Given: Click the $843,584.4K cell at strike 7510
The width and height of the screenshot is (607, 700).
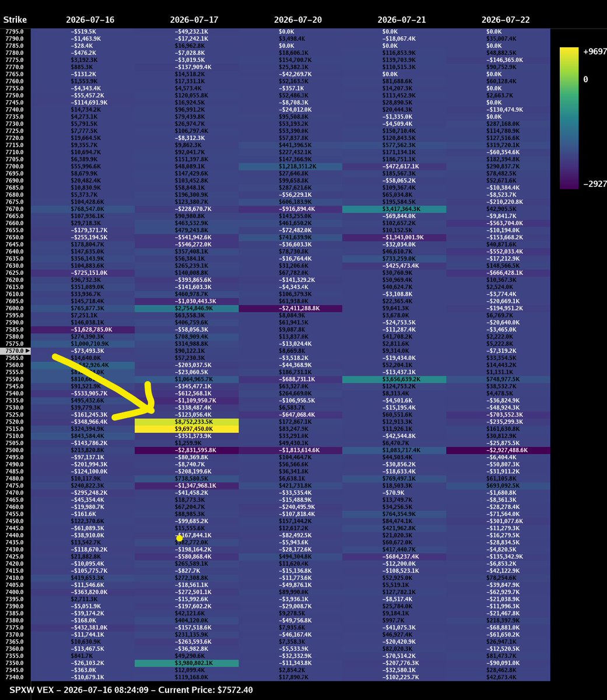Looking at the screenshot, I should [x=83, y=436].
